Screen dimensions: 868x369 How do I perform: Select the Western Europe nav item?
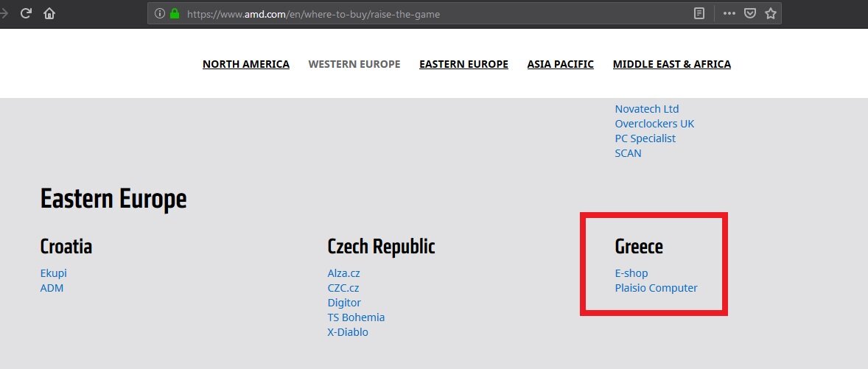click(354, 64)
